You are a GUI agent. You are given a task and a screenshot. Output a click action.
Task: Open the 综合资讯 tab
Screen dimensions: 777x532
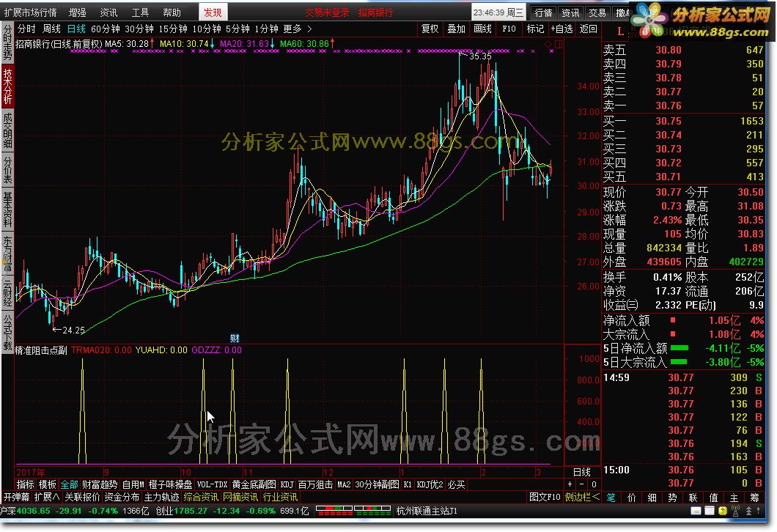click(x=201, y=497)
